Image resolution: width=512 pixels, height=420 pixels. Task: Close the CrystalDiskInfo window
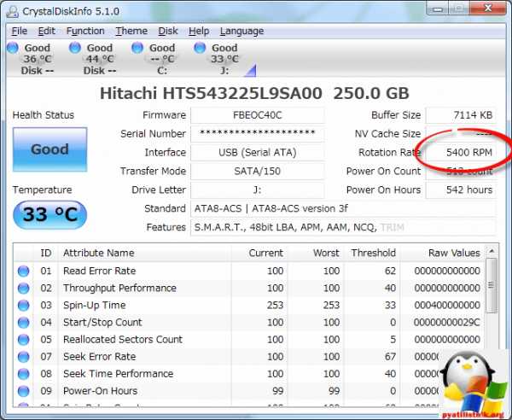click(488, 9)
